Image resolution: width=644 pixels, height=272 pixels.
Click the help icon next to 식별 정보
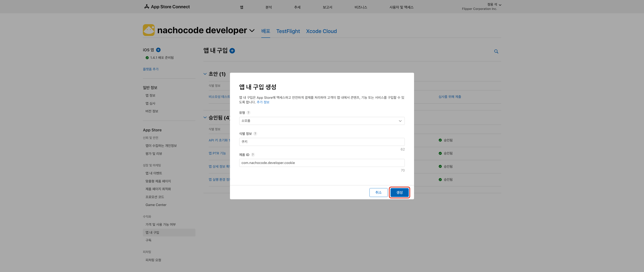[255, 134]
